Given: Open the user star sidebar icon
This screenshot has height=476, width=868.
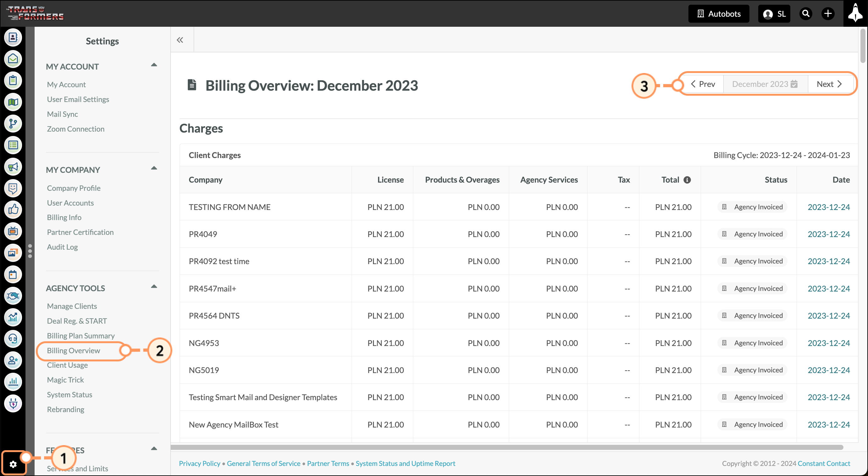Looking at the screenshot, I should pos(13,360).
